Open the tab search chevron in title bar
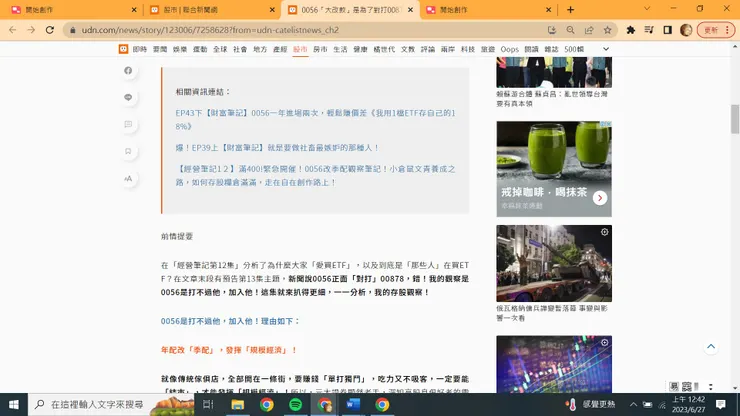Viewport: 740px width, 416px height. (647, 8)
